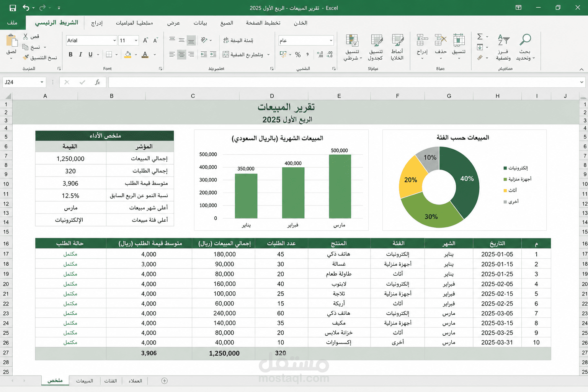Click the Undo arrow icon

[26, 8]
